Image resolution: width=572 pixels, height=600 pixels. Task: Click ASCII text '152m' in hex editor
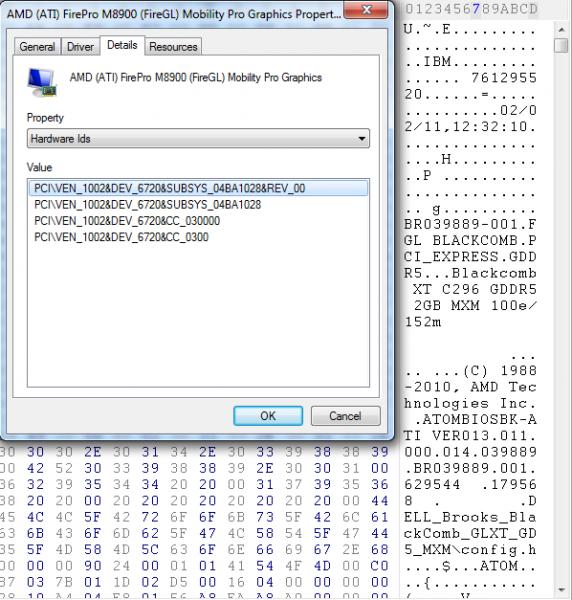(423, 322)
